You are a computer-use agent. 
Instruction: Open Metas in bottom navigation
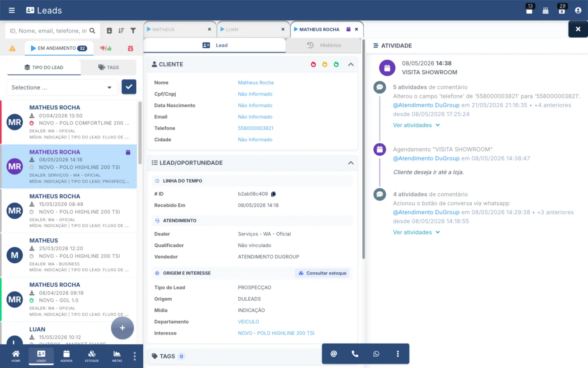tap(117, 356)
